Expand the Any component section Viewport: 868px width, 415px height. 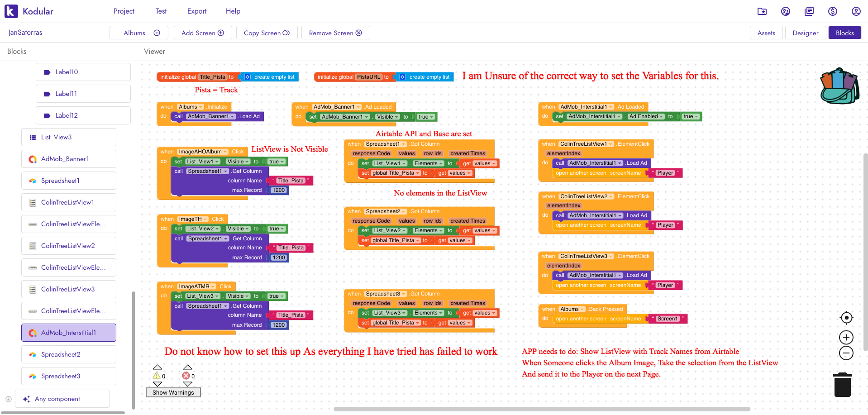[x=9, y=399]
